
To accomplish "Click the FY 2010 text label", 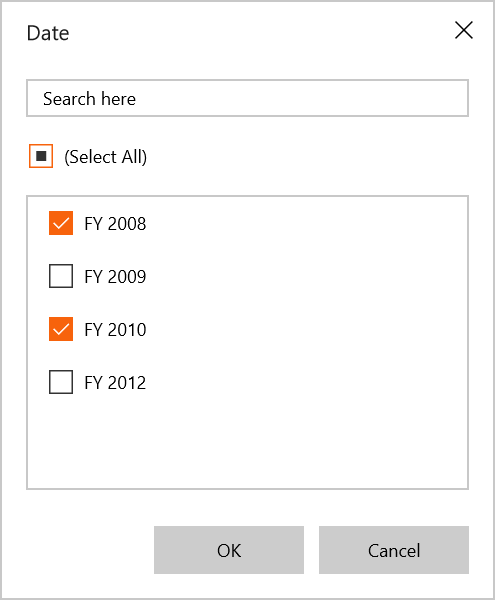I will pyautogui.click(x=115, y=330).
